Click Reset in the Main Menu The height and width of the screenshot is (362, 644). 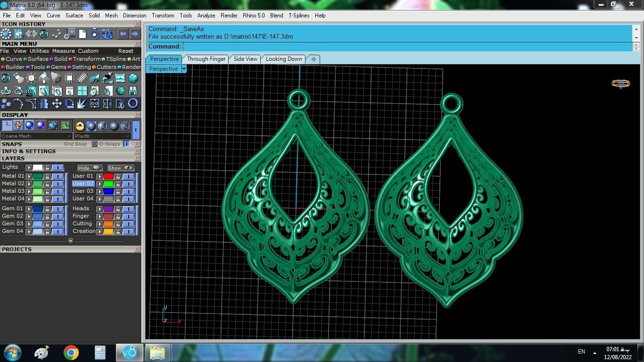(x=126, y=51)
